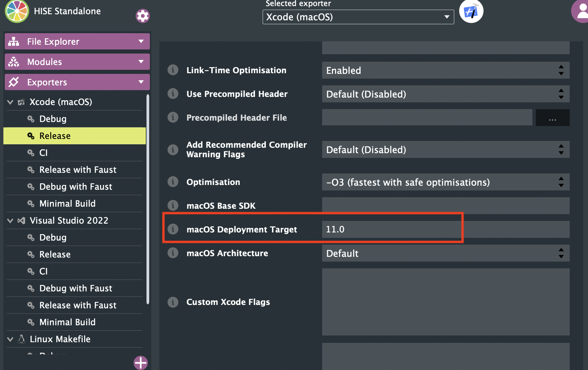Show info for Recommended Compiler Warning Flags
This screenshot has width=588, height=370.
pyautogui.click(x=173, y=149)
